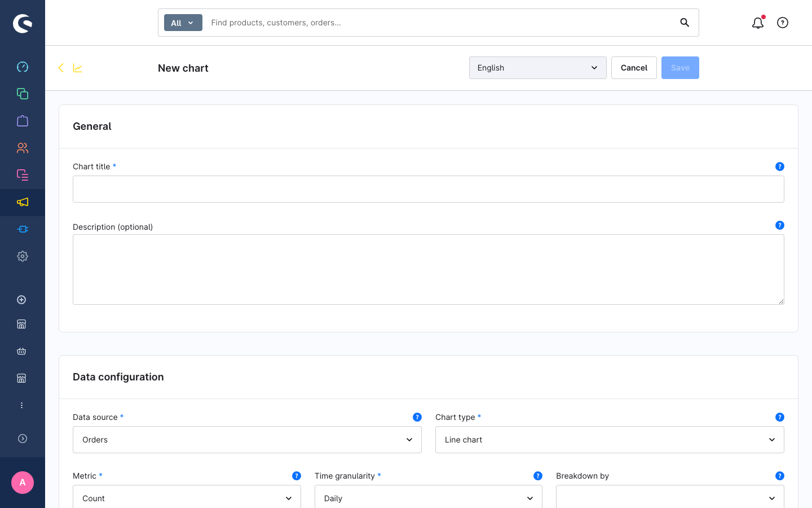The width and height of the screenshot is (812, 508).
Task: Focus the Chart title input field
Action: coord(429,189)
